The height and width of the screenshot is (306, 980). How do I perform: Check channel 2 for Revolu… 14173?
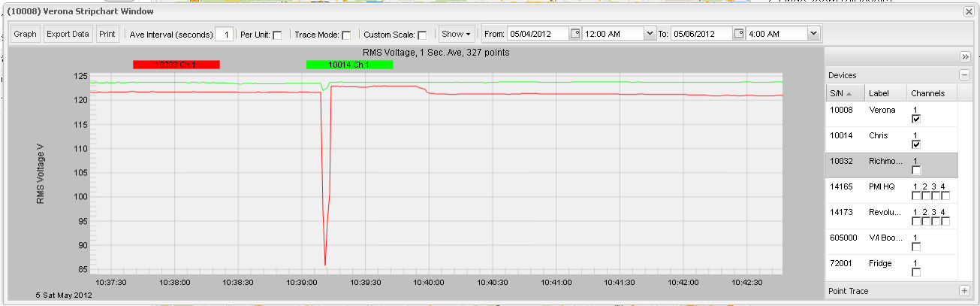point(925,221)
